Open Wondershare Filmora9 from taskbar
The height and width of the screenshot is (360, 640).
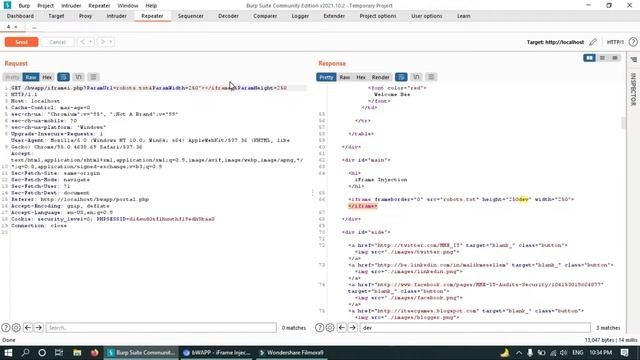tap(291, 353)
